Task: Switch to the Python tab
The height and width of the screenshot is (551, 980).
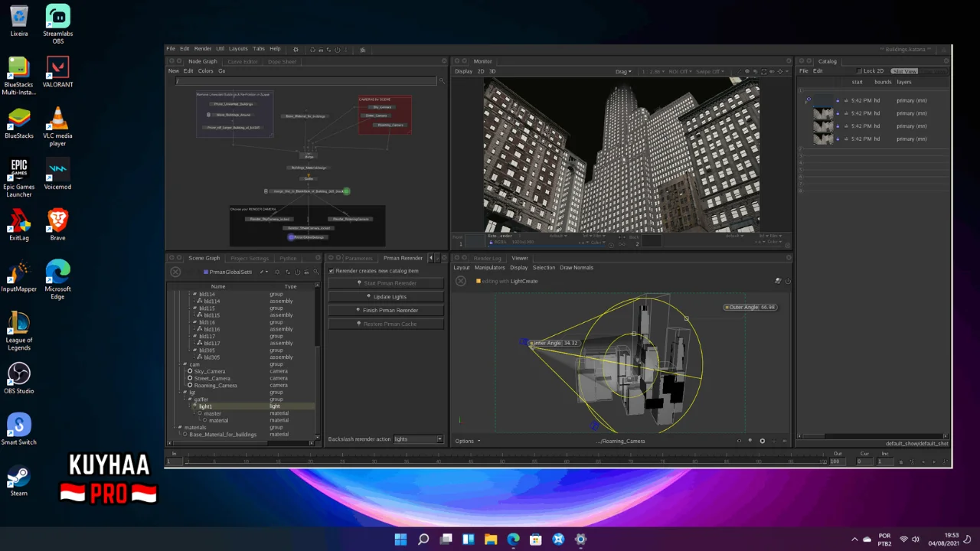Action: [x=288, y=259]
